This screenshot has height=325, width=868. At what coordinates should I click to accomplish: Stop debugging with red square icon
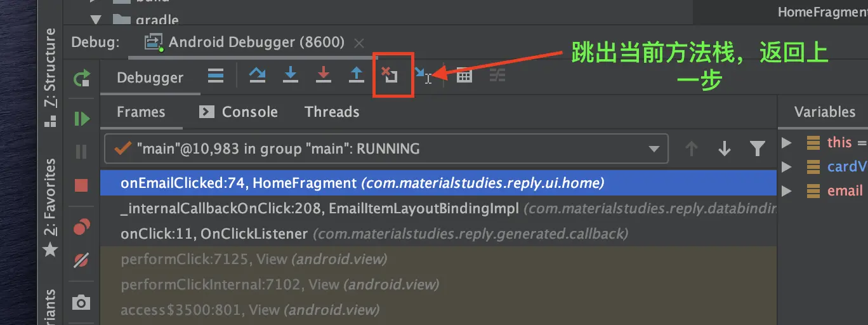[81, 185]
